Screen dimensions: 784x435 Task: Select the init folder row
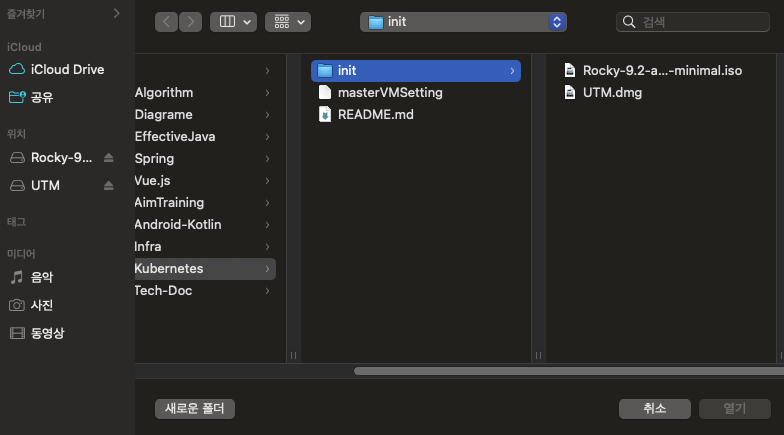coord(416,70)
